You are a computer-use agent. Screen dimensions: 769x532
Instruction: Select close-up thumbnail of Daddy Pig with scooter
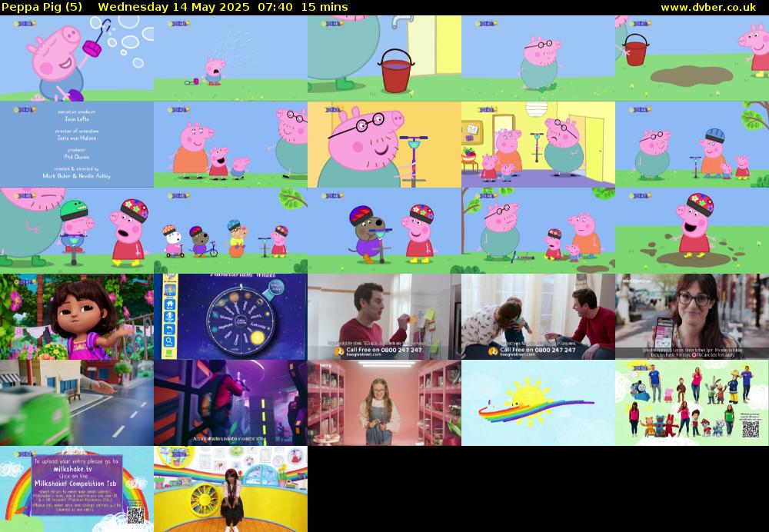[x=384, y=145]
